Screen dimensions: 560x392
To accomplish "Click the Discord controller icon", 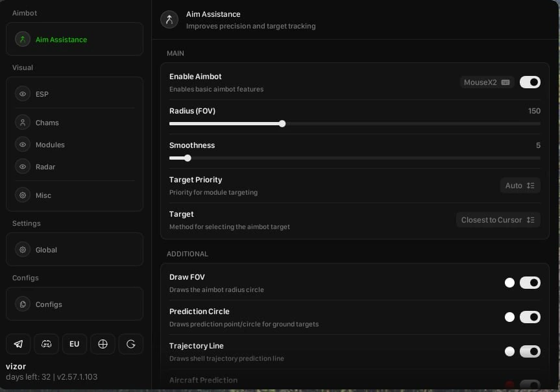I will pos(47,344).
